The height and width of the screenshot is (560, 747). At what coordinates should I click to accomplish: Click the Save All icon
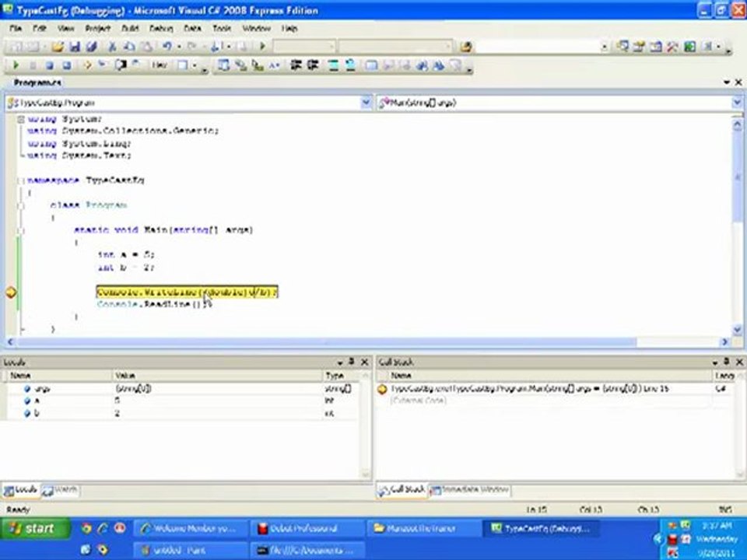click(x=92, y=47)
